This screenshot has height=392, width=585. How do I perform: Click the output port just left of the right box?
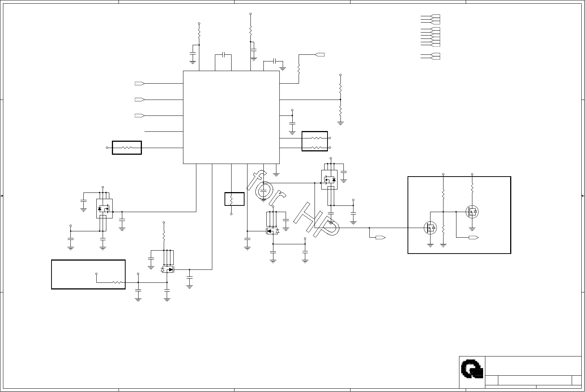(x=380, y=237)
